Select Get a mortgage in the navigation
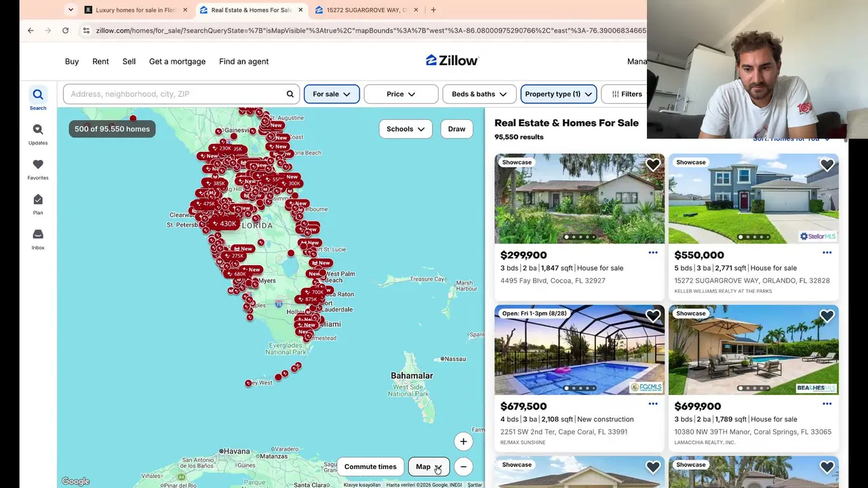Screen dimensions: 868x488 tap(177, 61)
